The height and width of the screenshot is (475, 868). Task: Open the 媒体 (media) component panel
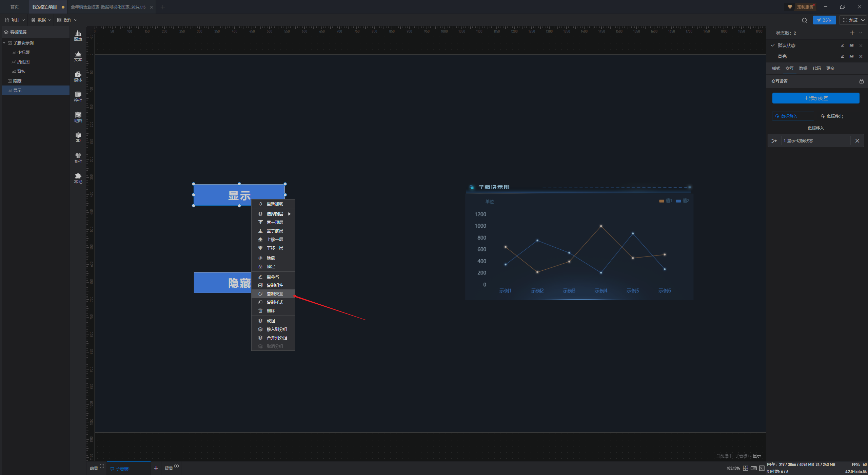pos(78,76)
